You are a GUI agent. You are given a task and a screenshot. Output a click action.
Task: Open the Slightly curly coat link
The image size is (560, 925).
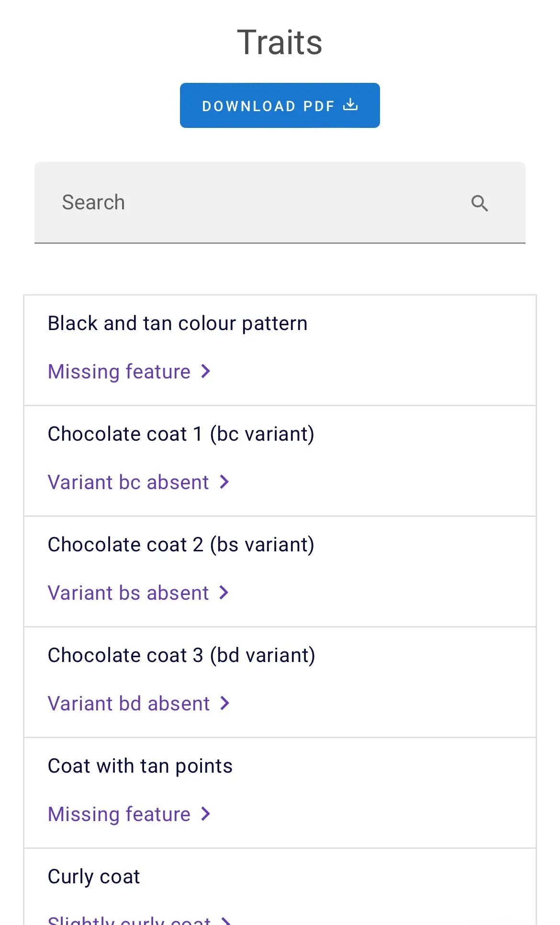point(129,920)
